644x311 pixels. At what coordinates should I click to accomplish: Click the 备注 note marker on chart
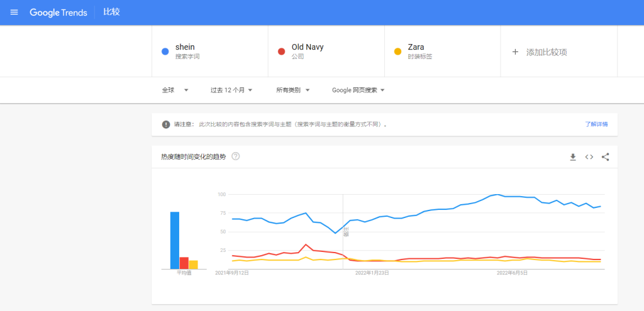pos(346,231)
